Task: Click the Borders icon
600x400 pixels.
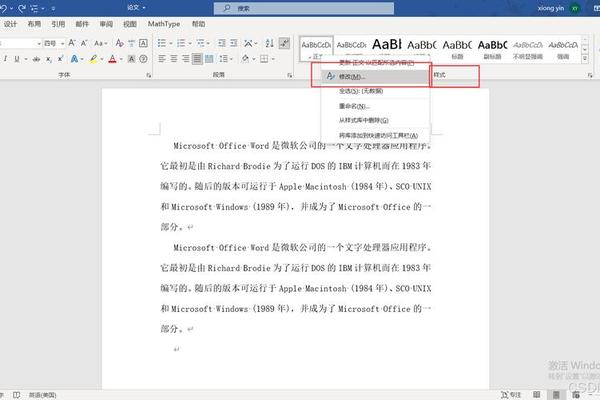Action: tap(264, 59)
